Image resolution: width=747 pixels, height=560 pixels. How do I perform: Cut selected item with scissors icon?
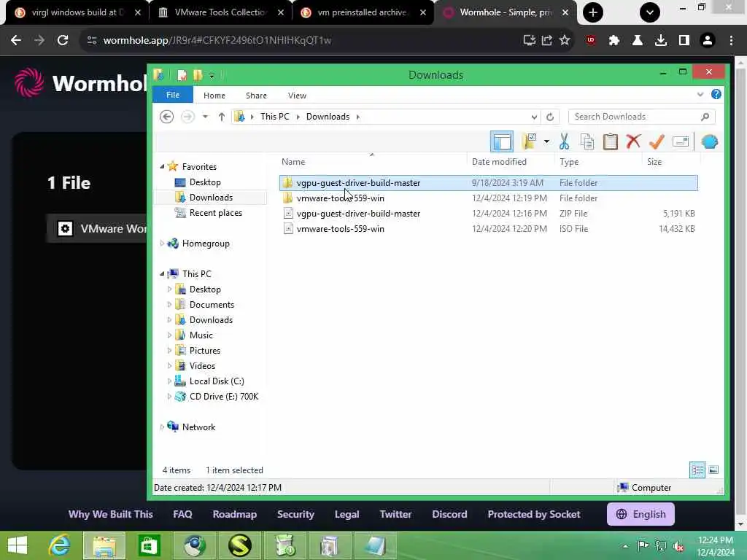click(564, 141)
